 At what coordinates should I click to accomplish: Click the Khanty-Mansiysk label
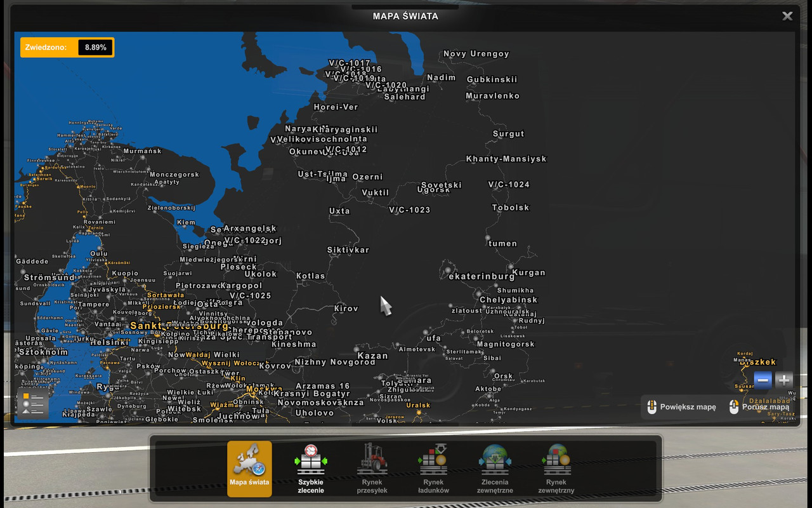click(506, 159)
